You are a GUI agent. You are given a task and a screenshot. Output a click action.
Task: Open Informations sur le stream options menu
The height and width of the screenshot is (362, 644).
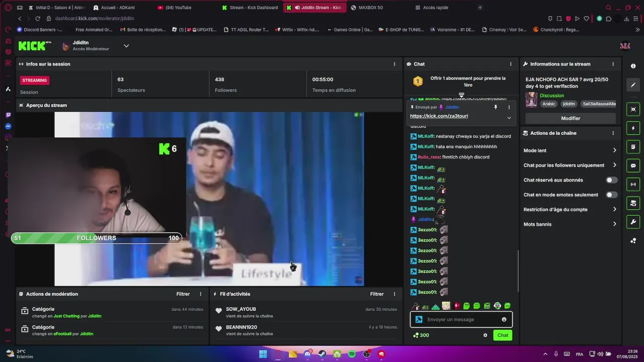click(613, 64)
